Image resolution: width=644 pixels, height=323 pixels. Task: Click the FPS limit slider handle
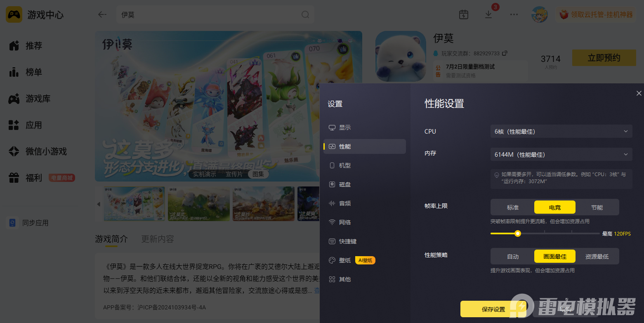pyautogui.click(x=518, y=233)
